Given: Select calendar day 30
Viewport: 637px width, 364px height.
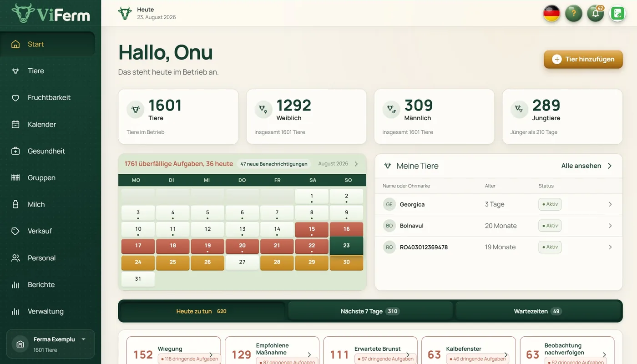Looking at the screenshot, I should coord(346,263).
